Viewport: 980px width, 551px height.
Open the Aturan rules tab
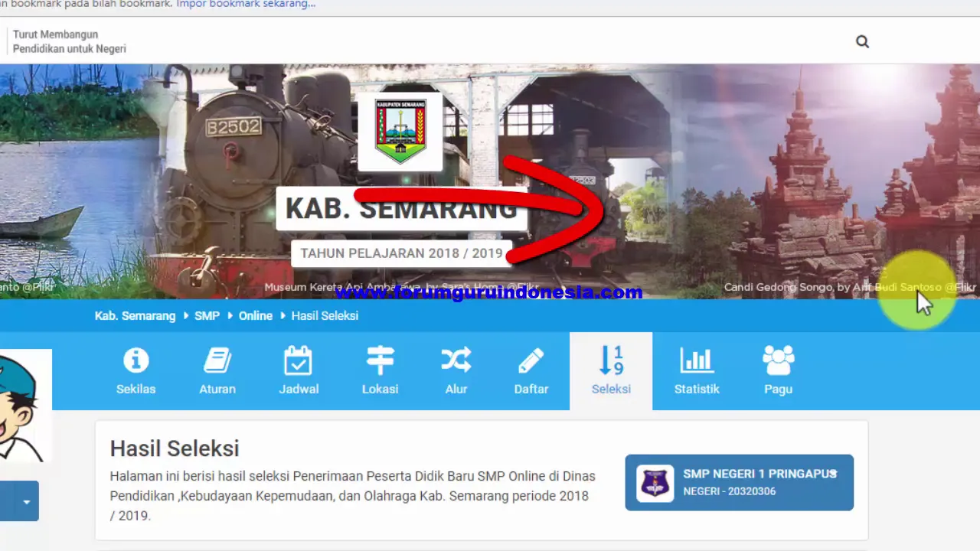(217, 371)
